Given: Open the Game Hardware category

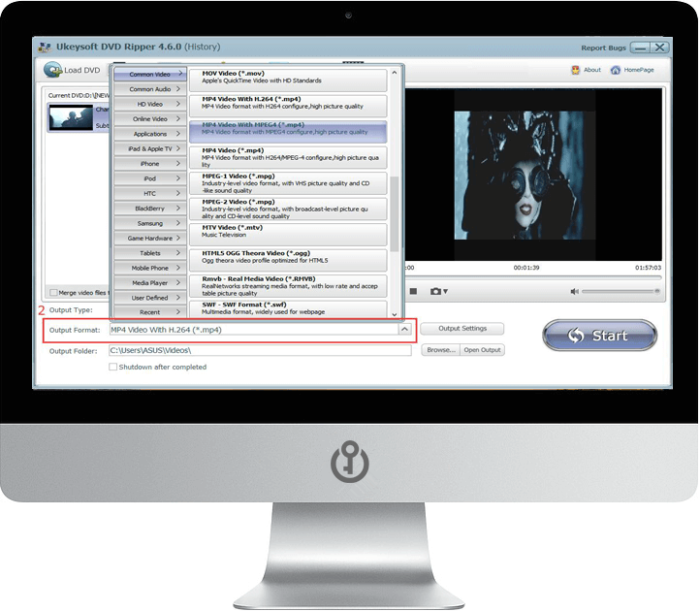Looking at the screenshot, I should tap(150, 238).
